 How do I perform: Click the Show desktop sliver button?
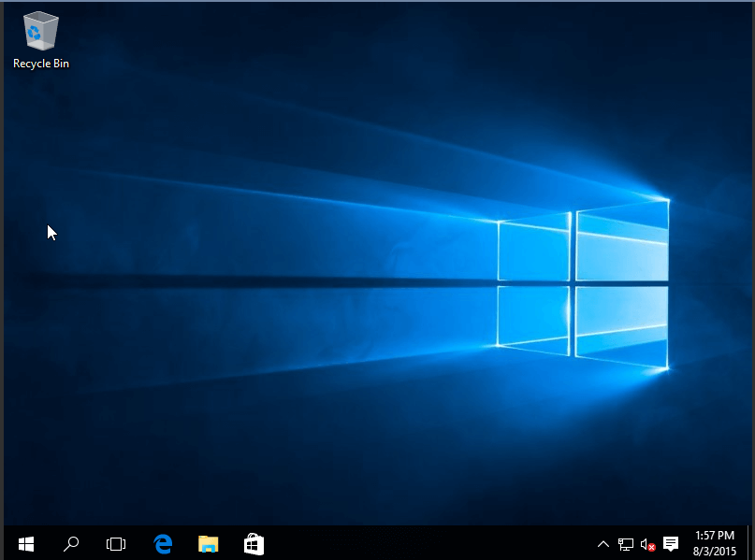click(x=750, y=543)
